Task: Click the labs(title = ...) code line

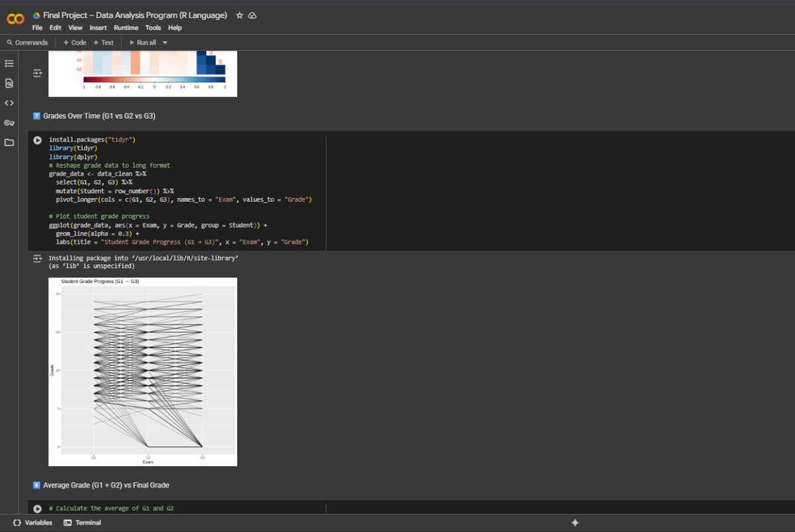Action: point(182,242)
